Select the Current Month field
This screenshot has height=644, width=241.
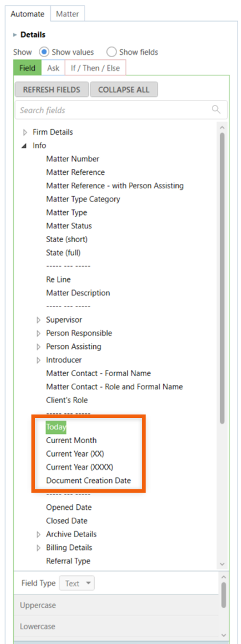(71, 440)
